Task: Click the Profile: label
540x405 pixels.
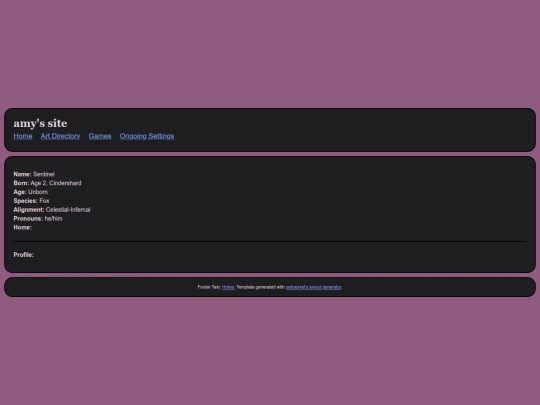Action: (23, 255)
